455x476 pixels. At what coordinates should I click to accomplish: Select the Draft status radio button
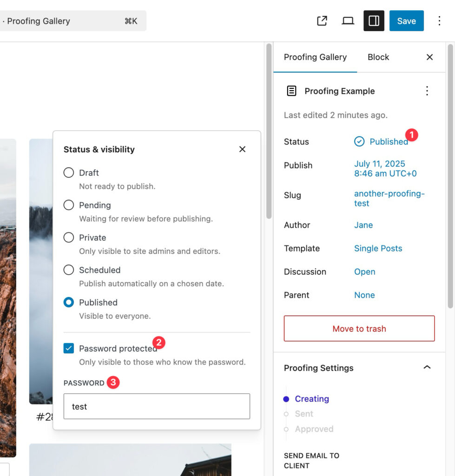(x=69, y=173)
